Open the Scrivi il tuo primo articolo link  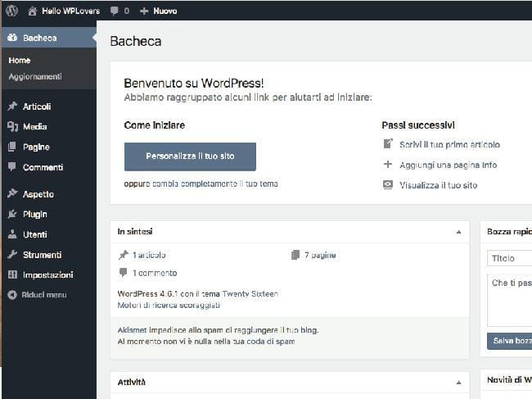pos(449,144)
